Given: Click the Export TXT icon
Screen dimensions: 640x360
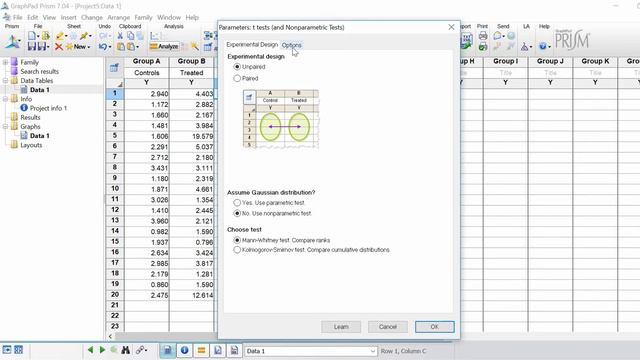Looking at the screenshot, I should coord(467,41).
